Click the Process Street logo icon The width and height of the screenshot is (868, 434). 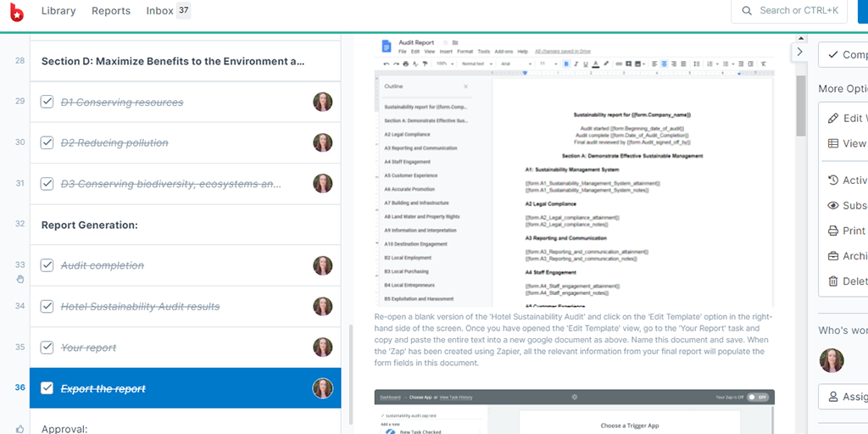point(16,12)
